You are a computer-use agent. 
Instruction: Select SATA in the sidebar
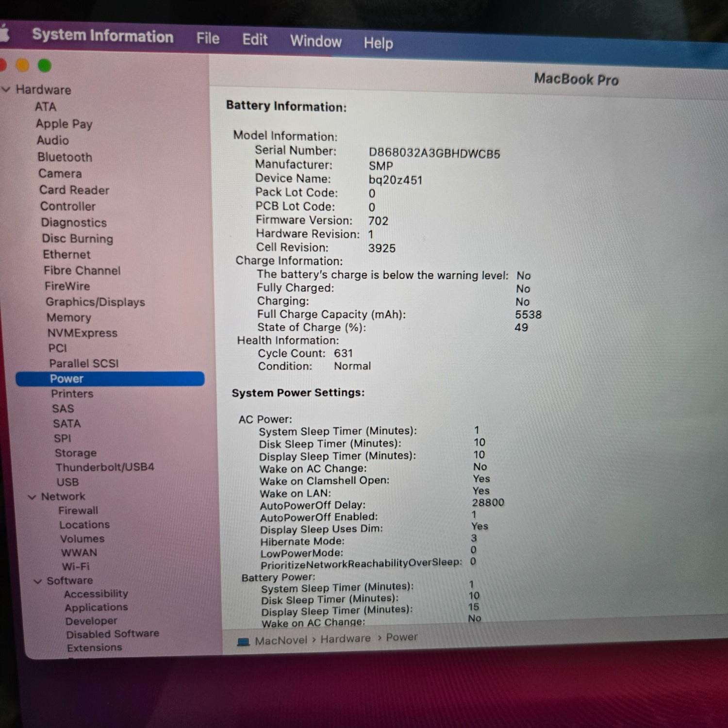tap(67, 424)
